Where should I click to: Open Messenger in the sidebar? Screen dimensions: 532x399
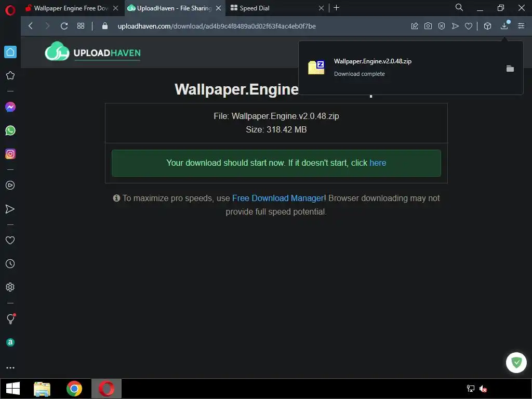tap(10, 107)
